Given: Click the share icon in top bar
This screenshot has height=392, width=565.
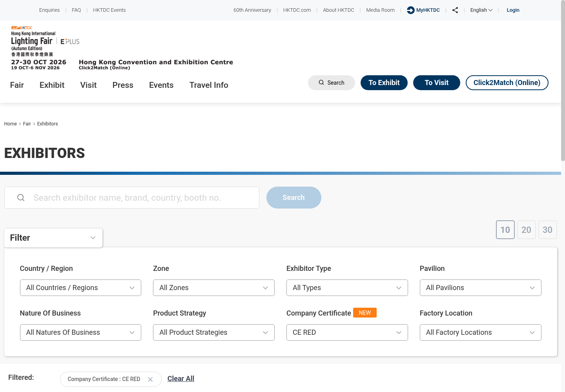Looking at the screenshot, I should [x=455, y=10].
